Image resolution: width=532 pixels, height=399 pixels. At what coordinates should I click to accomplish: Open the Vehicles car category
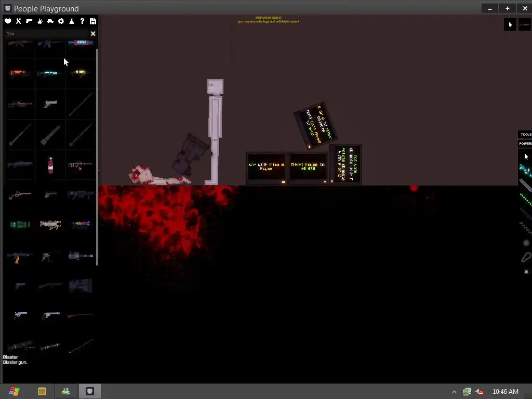click(x=50, y=21)
